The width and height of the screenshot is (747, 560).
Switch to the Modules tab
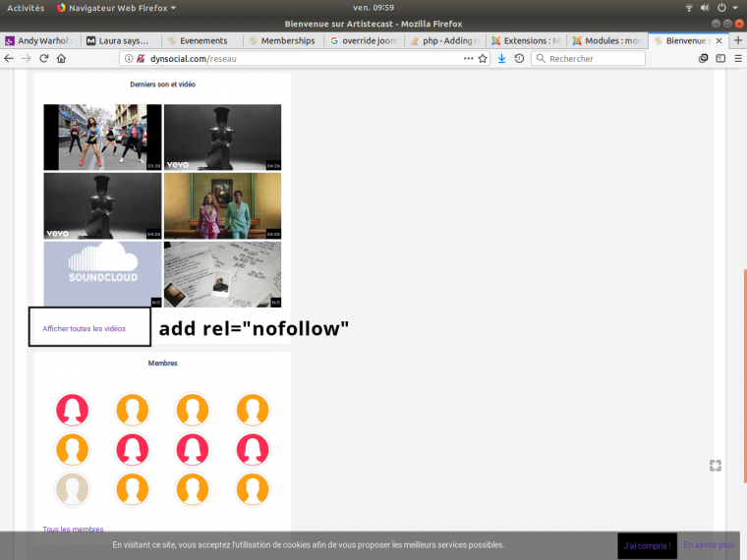607,41
